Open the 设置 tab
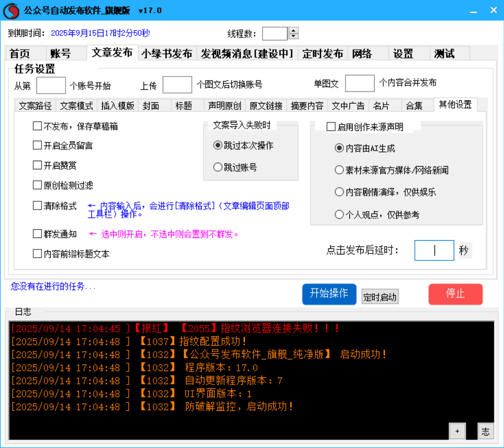This screenshot has width=504, height=448. [403, 53]
